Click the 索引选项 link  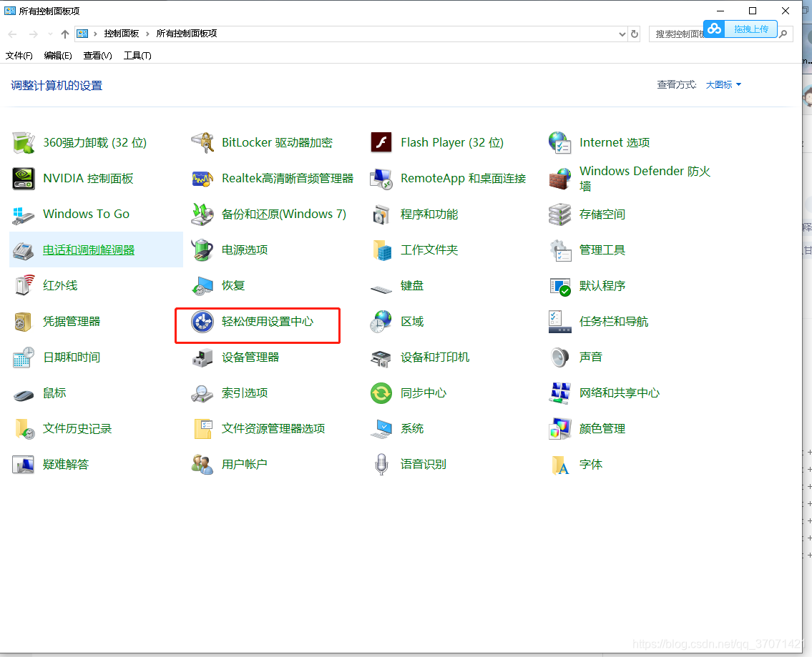(245, 393)
